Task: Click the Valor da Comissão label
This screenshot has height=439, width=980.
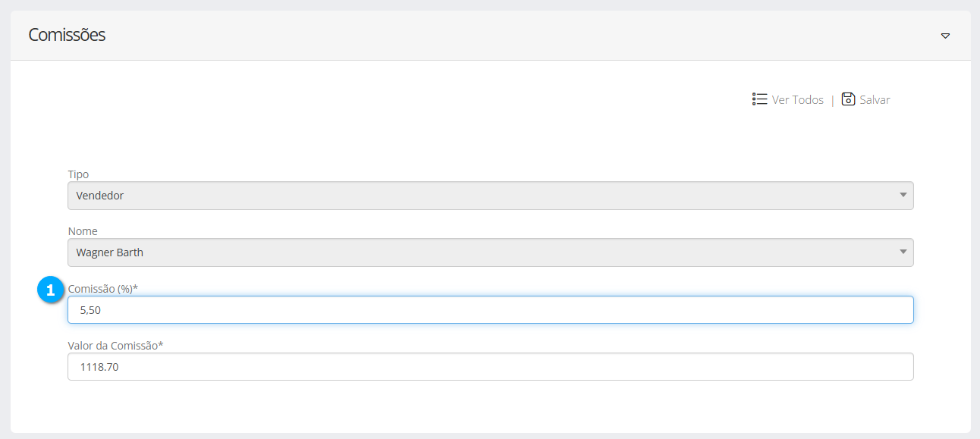Action: pos(115,346)
